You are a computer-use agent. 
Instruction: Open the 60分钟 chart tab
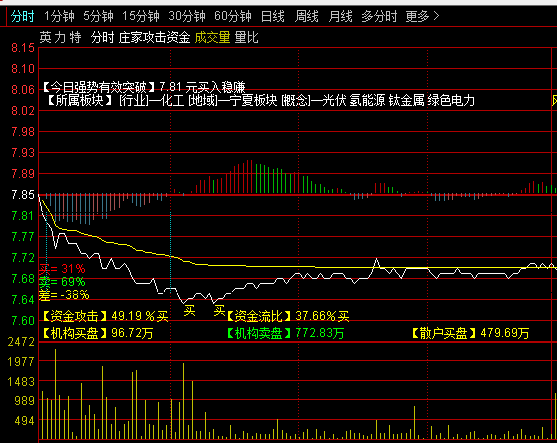click(233, 16)
